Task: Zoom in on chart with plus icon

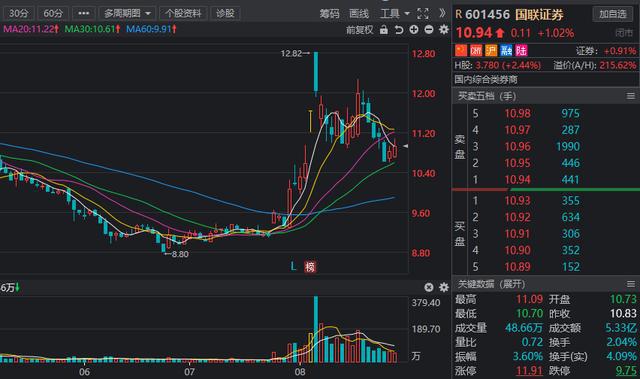Action: [414, 30]
